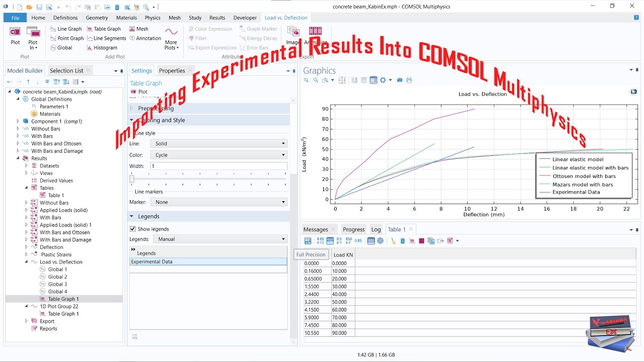This screenshot has width=644, height=362.
Task: Click the Width input field
Action: click(218, 166)
